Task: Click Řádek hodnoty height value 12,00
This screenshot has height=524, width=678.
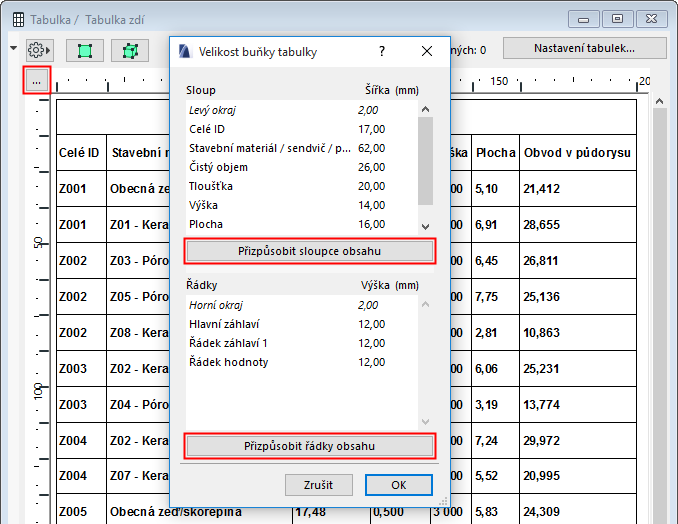Action: pyautogui.click(x=371, y=362)
